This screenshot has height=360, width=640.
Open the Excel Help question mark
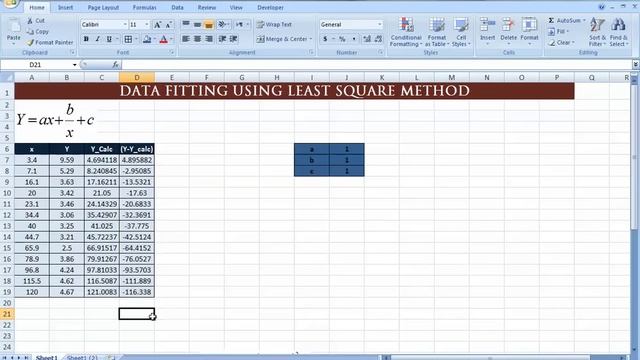click(601, 7)
